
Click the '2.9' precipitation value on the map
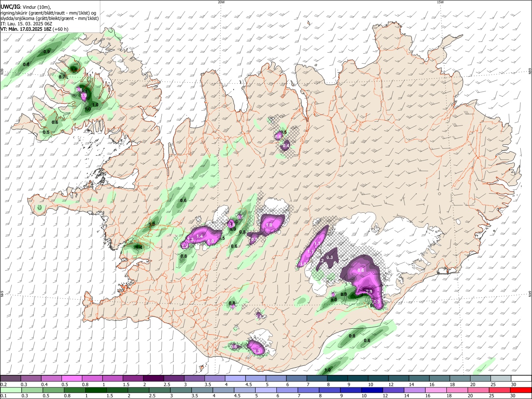pos(369,292)
